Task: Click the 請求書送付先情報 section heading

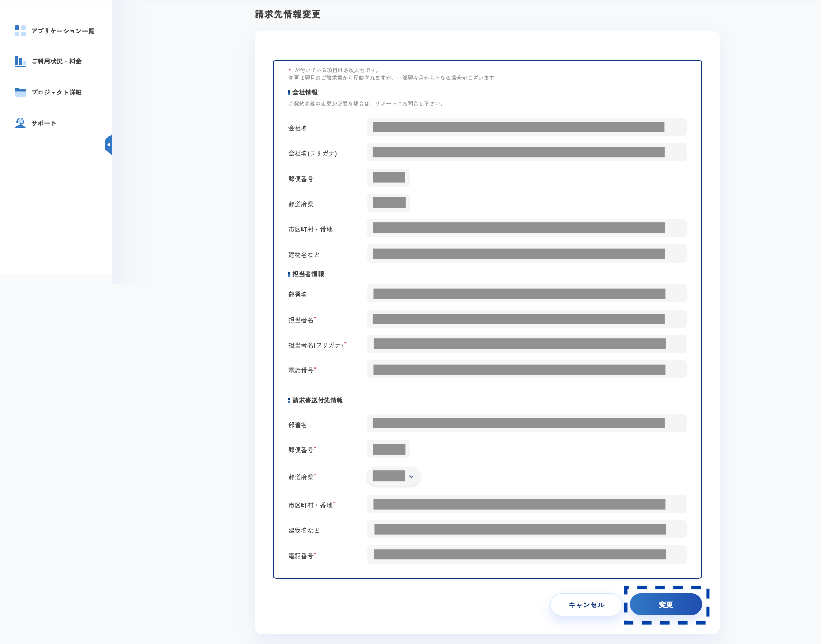Action: [318, 400]
